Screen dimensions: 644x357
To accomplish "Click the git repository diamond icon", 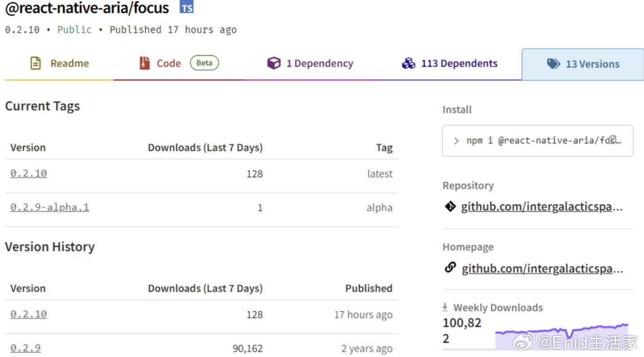I will pos(450,206).
